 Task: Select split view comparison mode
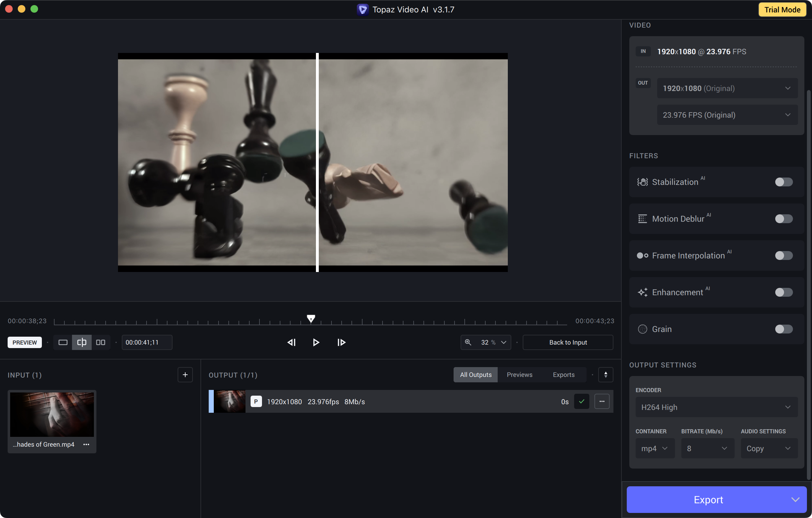point(82,342)
